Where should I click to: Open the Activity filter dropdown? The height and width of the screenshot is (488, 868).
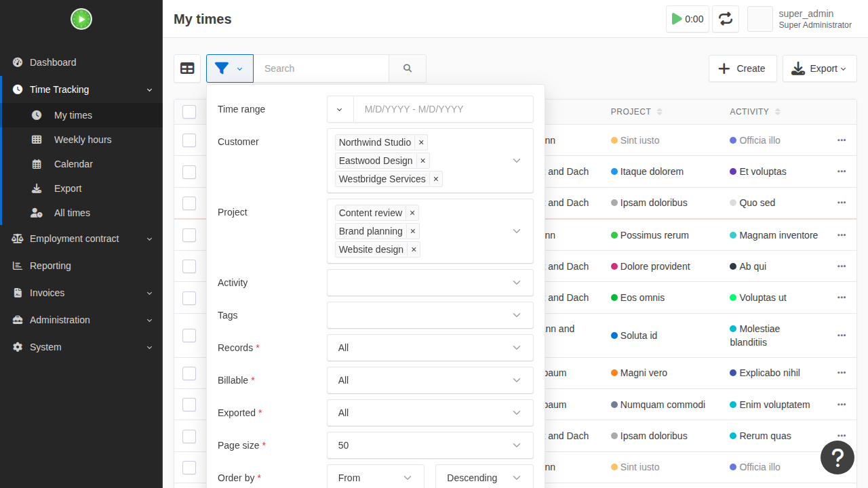coord(430,283)
